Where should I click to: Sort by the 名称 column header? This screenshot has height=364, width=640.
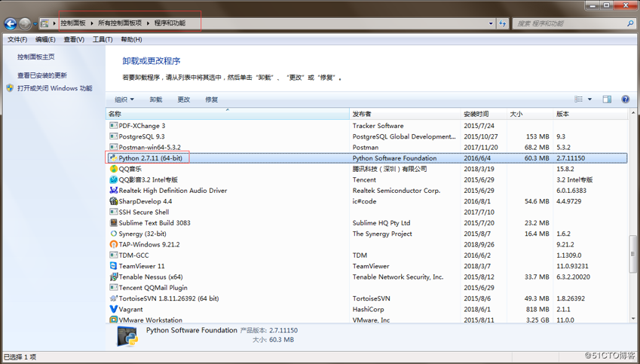point(228,114)
